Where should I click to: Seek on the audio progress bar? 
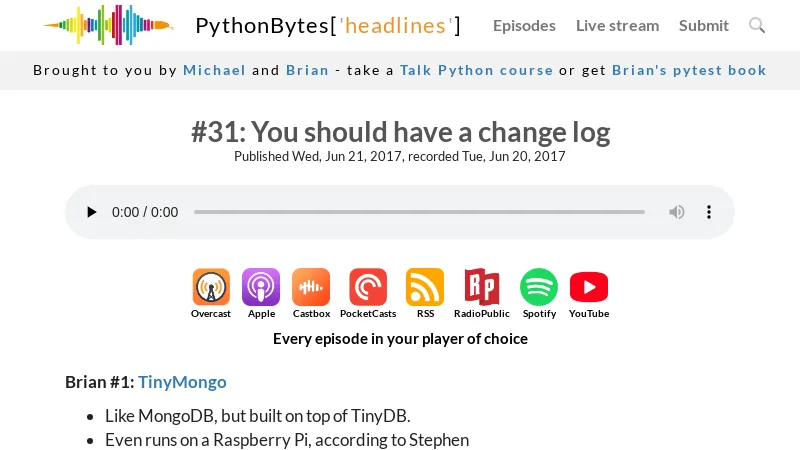pos(419,212)
